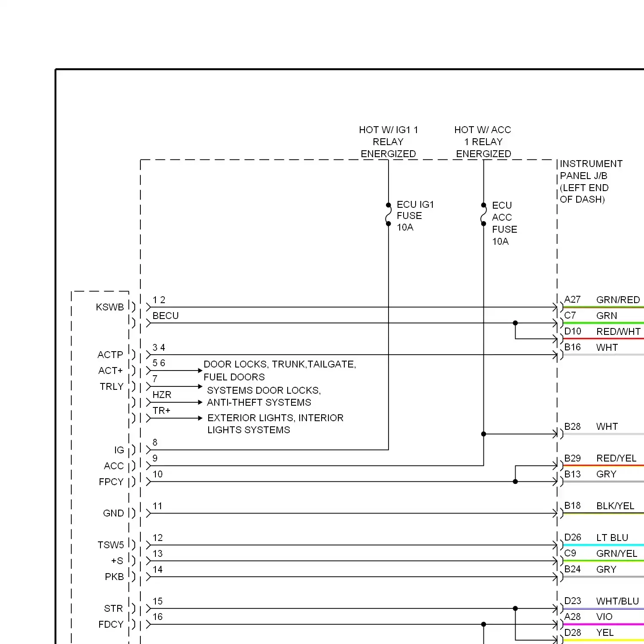Click the KSWB terminal label
The width and height of the screenshot is (644, 644).
click(x=110, y=307)
